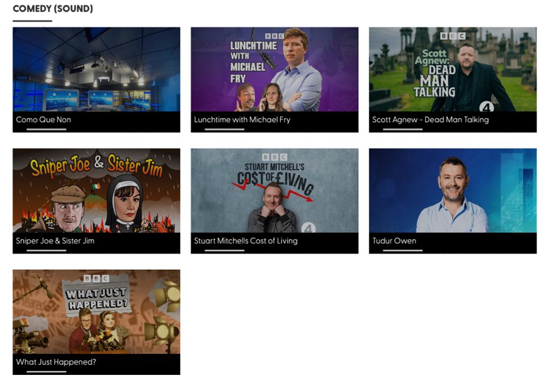Click the 'COMEDY (SOUND)' section heading
The width and height of the screenshot is (552, 392).
pos(53,9)
